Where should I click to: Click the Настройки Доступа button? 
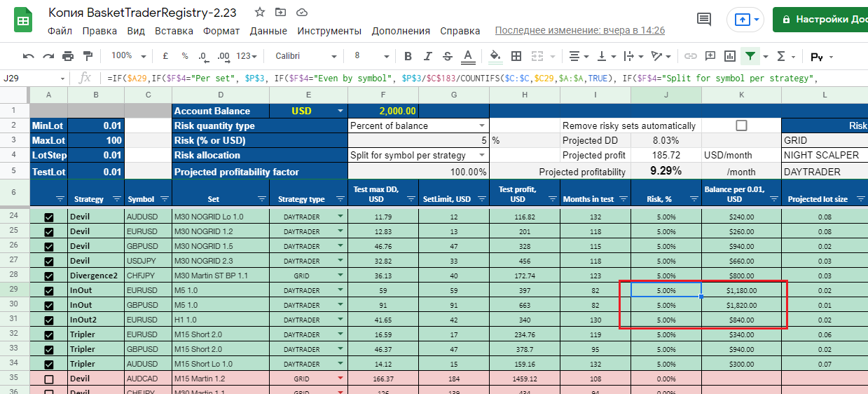pyautogui.click(x=820, y=20)
